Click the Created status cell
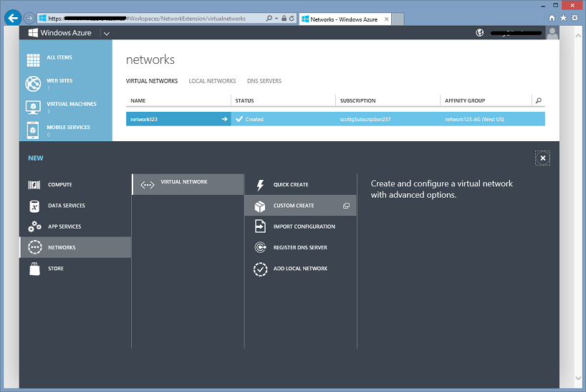Image resolution: width=586 pixels, height=392 pixels. (283, 119)
